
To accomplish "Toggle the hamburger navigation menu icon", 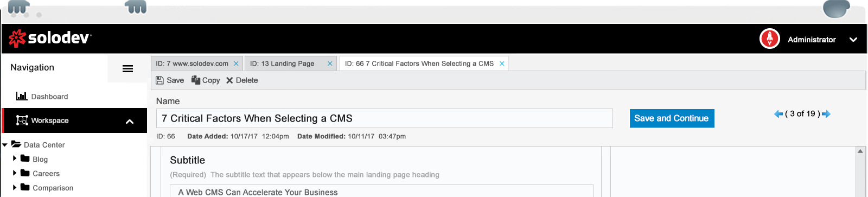I will [x=127, y=68].
